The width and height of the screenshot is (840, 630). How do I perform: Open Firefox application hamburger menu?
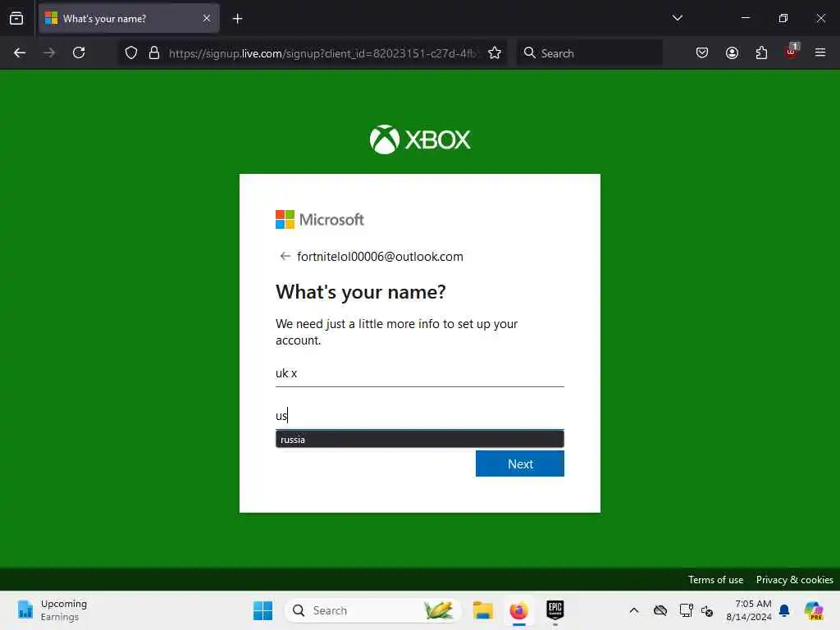820,52
